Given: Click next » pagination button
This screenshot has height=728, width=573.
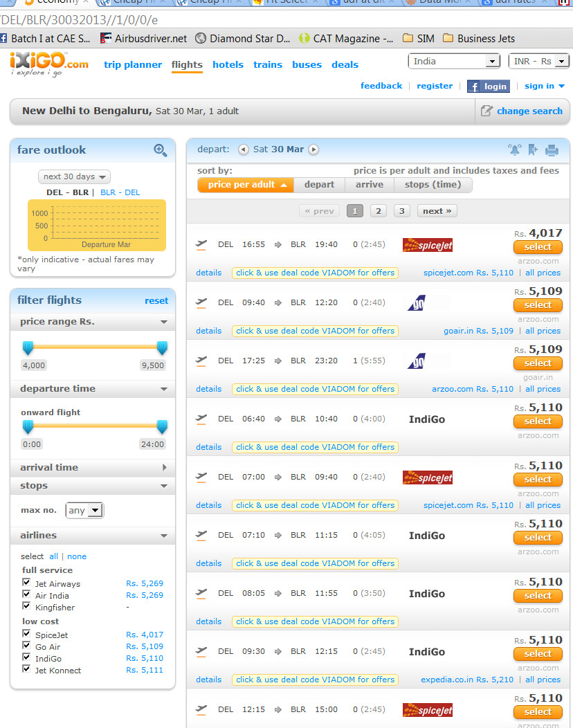Looking at the screenshot, I should click(x=437, y=211).
